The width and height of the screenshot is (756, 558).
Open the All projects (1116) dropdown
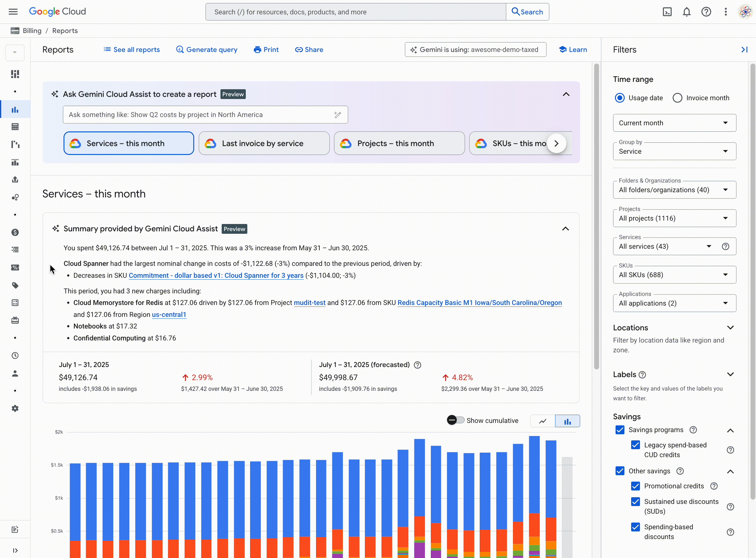pyautogui.click(x=674, y=218)
